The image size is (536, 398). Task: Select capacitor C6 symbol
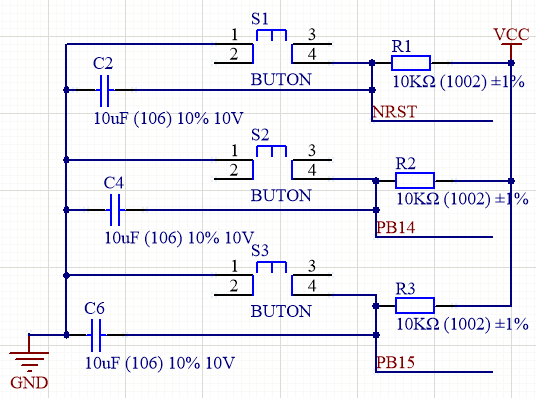[96, 335]
